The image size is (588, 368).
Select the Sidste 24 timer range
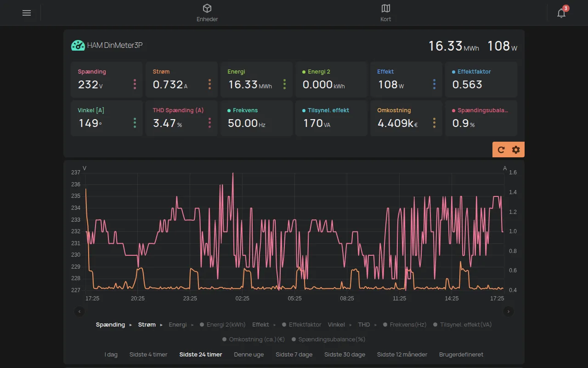tap(201, 355)
